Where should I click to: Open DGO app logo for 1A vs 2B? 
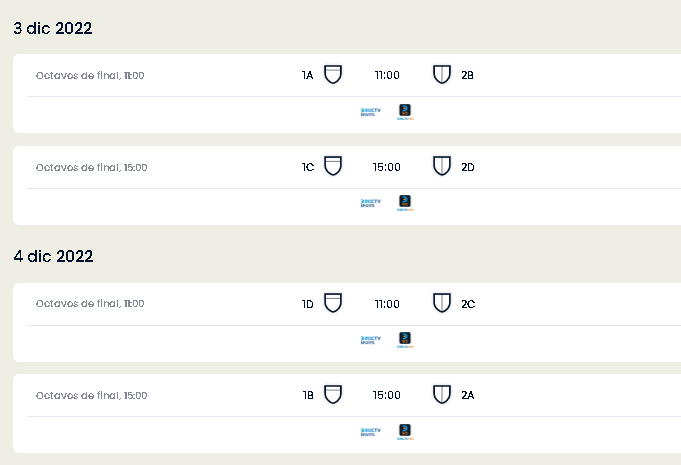tap(405, 112)
